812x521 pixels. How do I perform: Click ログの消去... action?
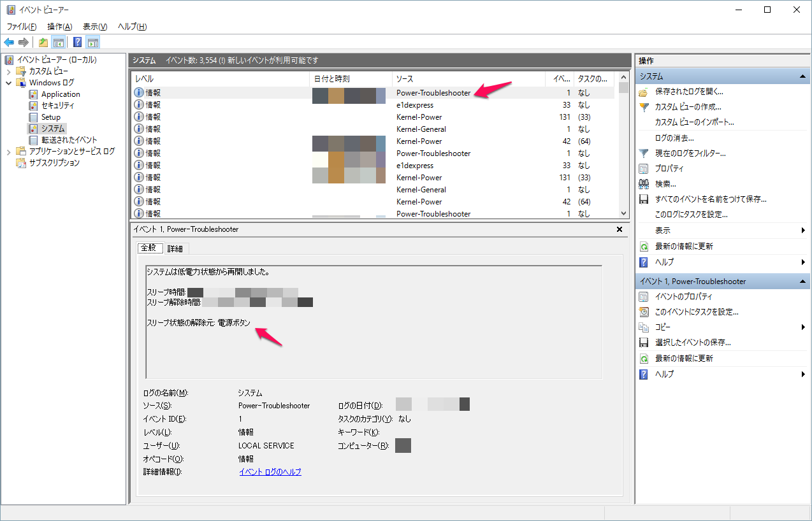pos(674,138)
